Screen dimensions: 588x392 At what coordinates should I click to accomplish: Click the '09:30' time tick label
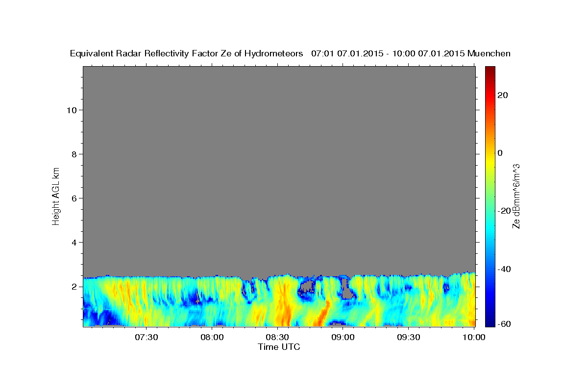[409, 337]
